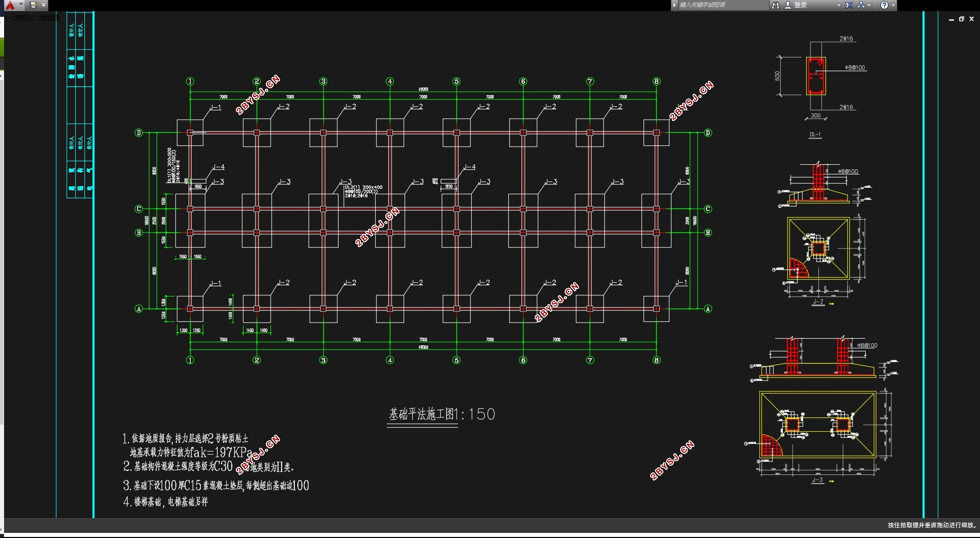Select the DL-1 section detail label
The image size is (980, 538).
pos(815,135)
